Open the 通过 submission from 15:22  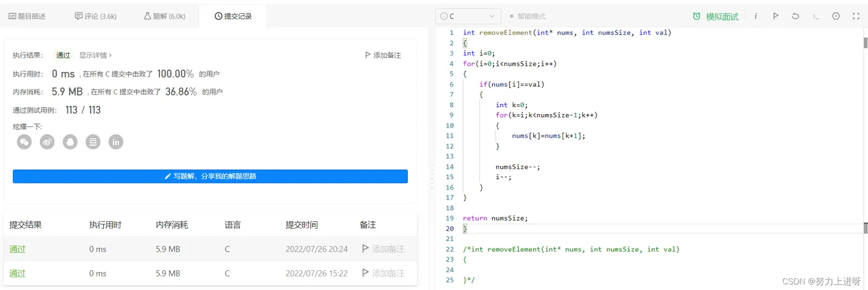17,273
